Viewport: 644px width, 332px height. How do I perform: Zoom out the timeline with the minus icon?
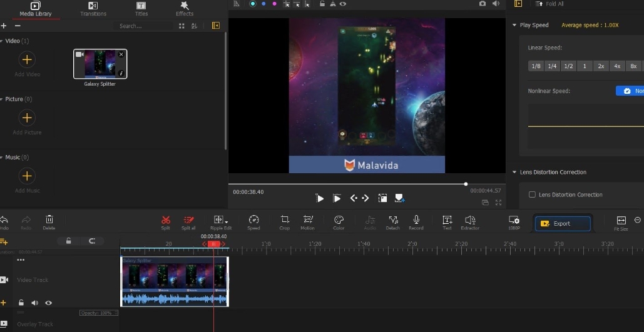637,220
